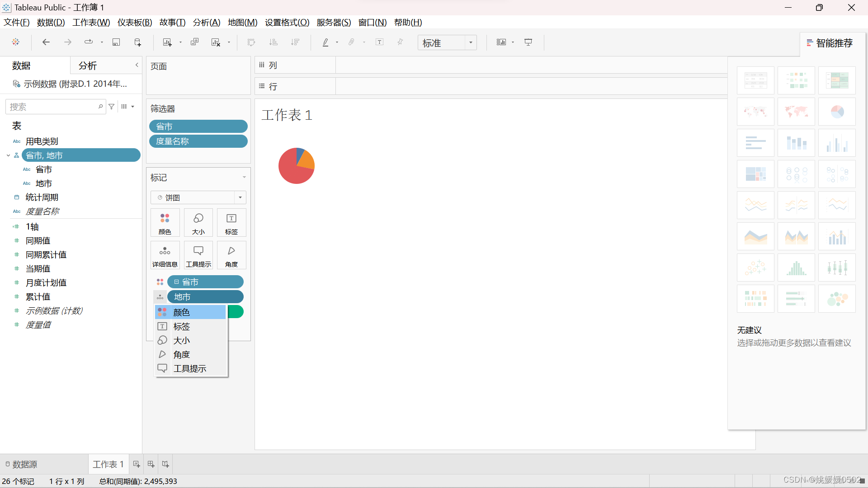Collapse the 省市, 地市 hierarchy
This screenshot has height=488, width=868.
coord(8,155)
